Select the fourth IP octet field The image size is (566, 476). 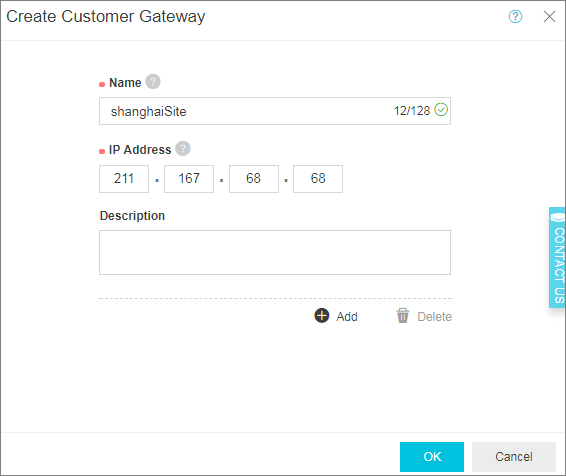pyautogui.click(x=318, y=179)
